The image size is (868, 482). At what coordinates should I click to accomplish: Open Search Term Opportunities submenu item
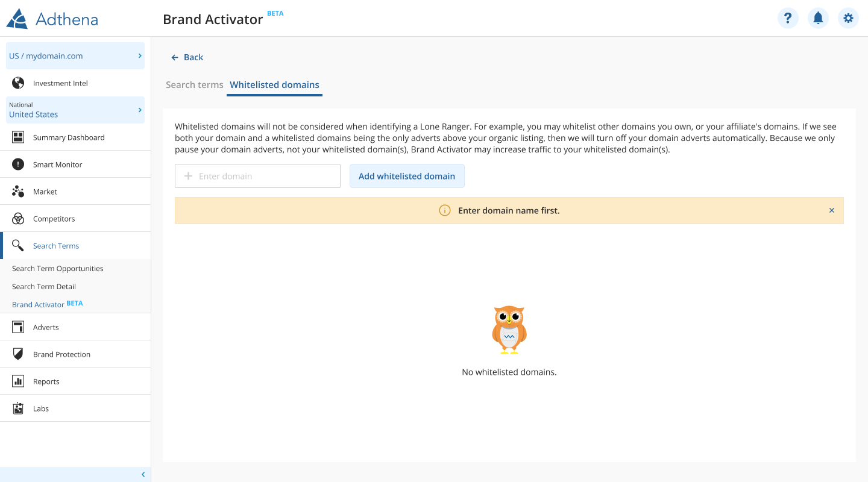(58, 269)
